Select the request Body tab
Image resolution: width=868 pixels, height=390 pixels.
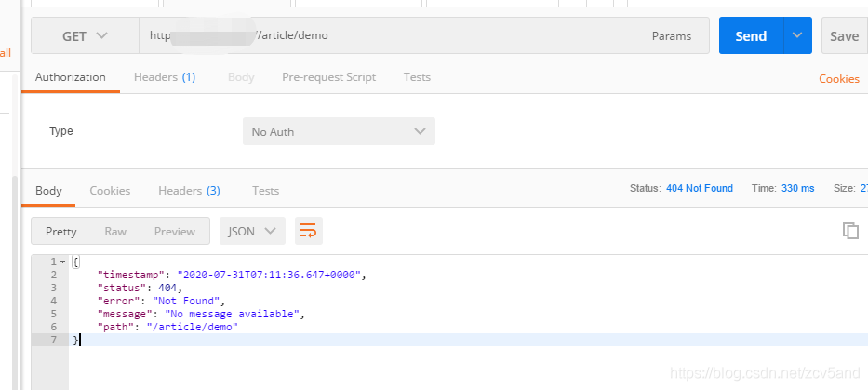[x=241, y=77]
